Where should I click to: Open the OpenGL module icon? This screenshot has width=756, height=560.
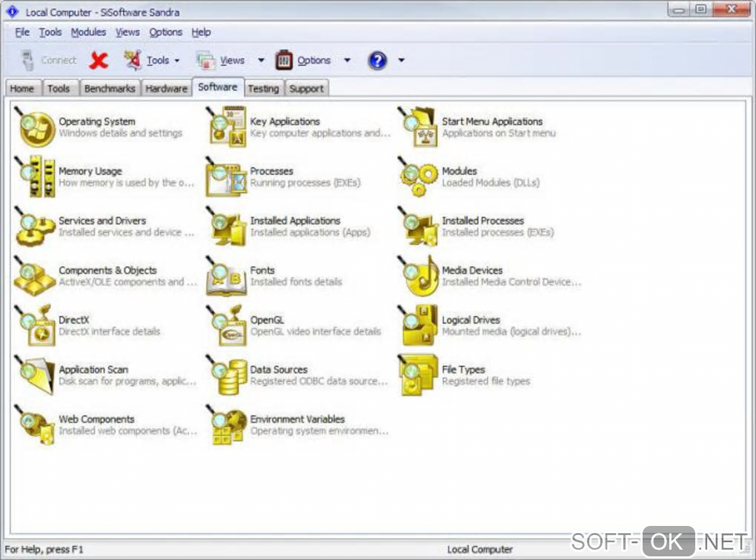point(227,326)
